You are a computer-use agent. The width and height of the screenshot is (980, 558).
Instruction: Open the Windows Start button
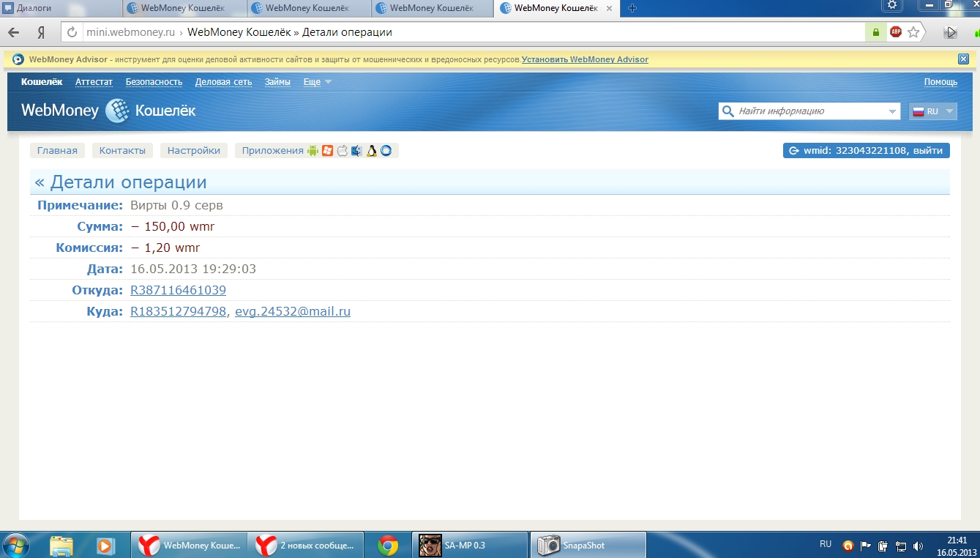coord(17,546)
